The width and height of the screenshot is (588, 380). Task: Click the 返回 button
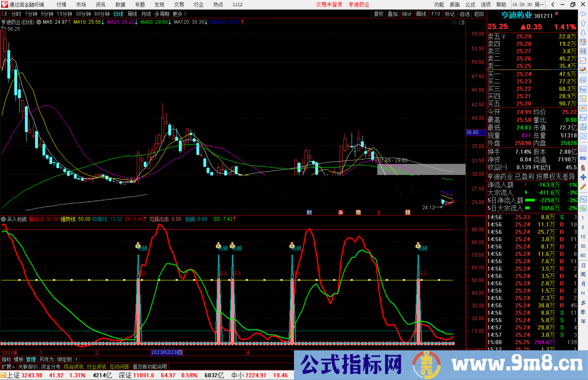(x=479, y=14)
